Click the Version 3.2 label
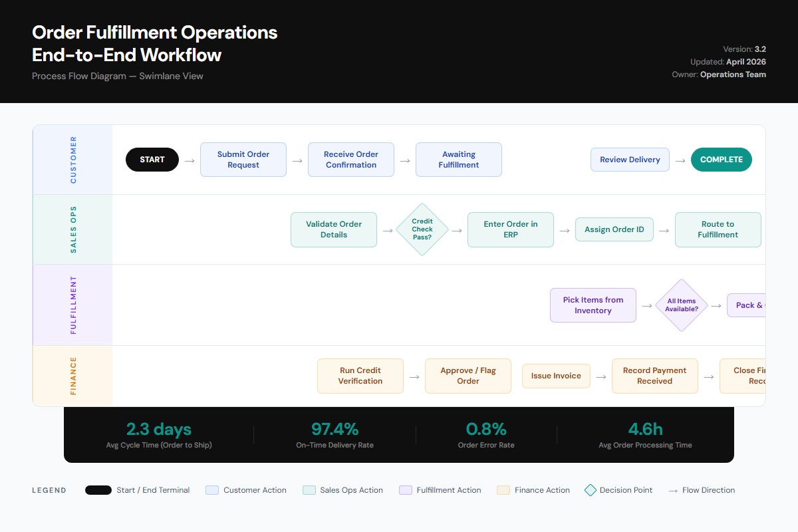The width and height of the screenshot is (798, 532). [x=744, y=49]
